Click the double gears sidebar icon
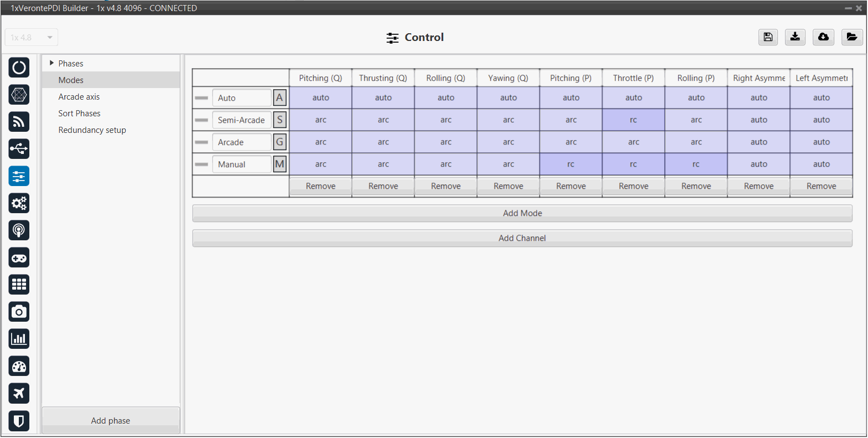868x438 pixels. coord(19,203)
